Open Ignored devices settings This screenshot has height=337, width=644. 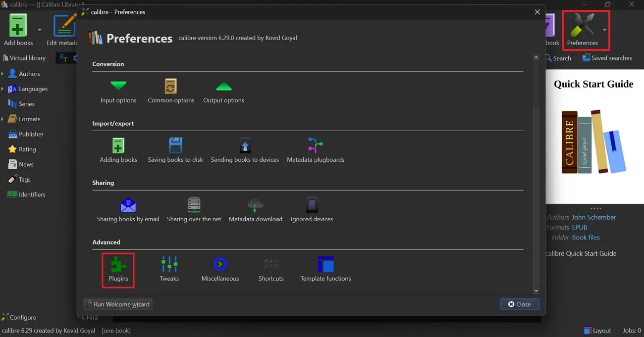[312, 210]
